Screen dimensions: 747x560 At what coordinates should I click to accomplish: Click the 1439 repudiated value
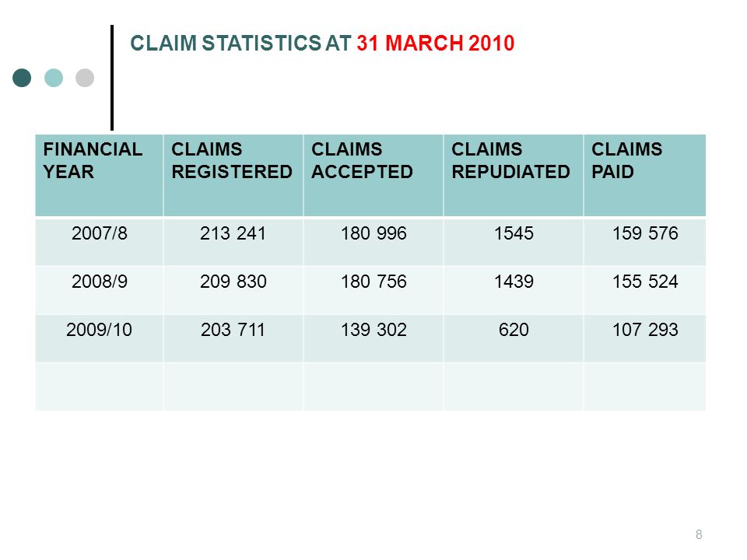click(514, 282)
